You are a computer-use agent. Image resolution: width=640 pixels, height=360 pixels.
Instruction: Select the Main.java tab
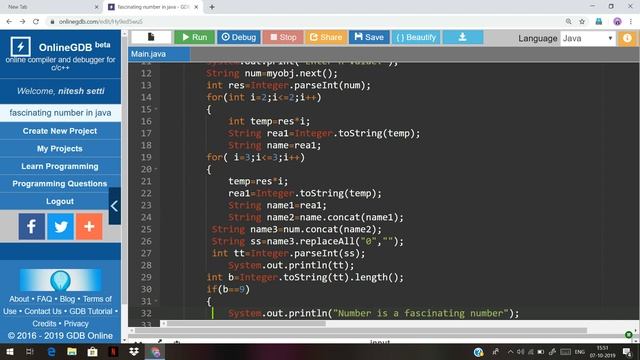[159, 54]
